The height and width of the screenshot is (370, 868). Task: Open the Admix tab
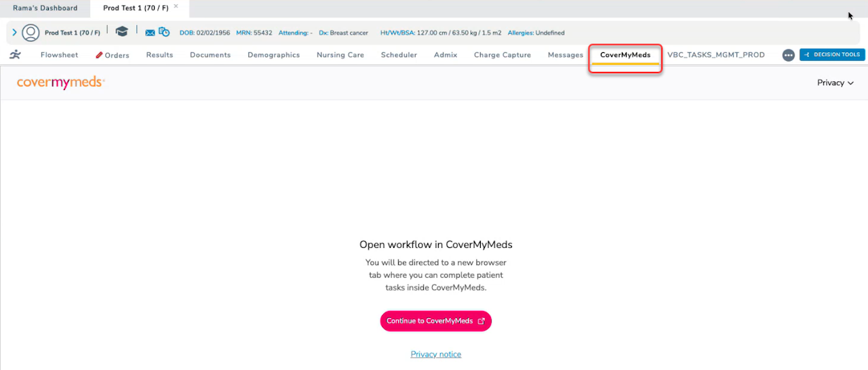coord(446,55)
